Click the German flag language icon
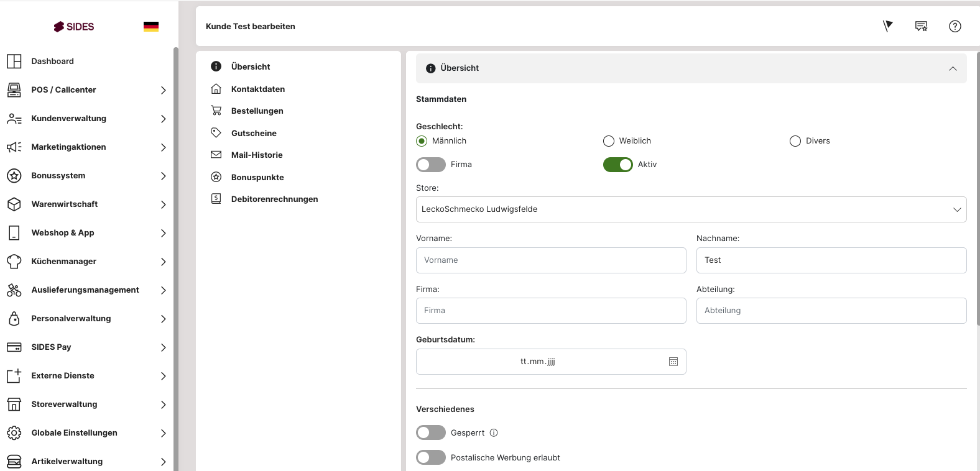980x471 pixels. tap(150, 27)
